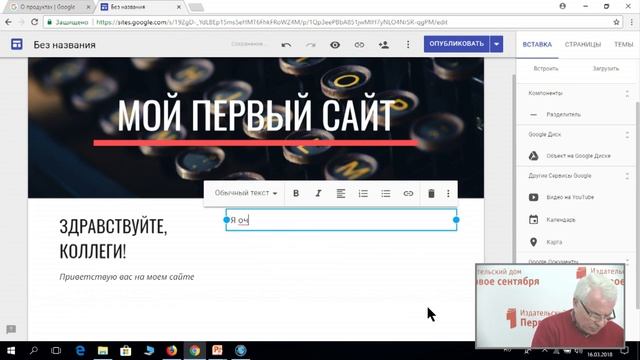The width and height of the screenshot is (640, 360).
Task: Click the Google Sites logo icon
Action: click(x=17, y=44)
